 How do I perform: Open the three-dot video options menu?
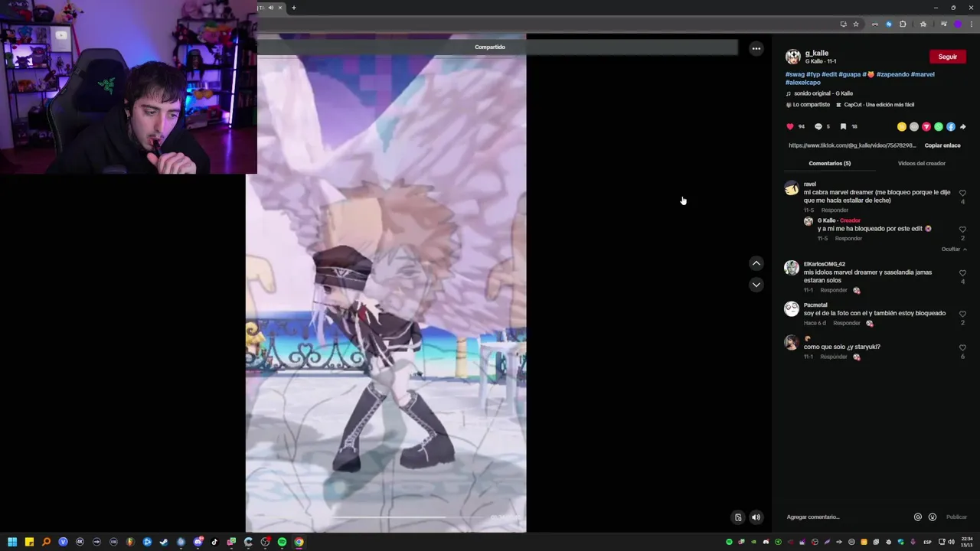pyautogui.click(x=756, y=48)
